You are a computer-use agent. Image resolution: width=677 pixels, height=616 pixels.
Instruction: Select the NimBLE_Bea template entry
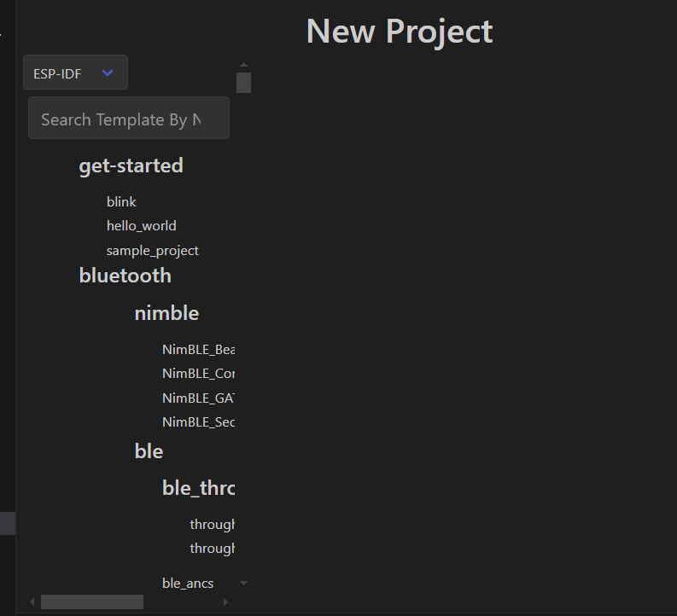tap(199, 350)
